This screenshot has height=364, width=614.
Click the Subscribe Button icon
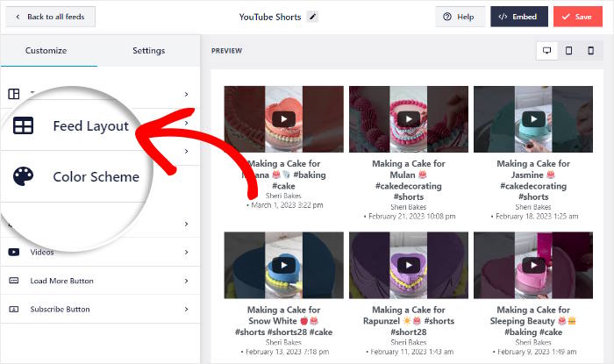click(14, 310)
